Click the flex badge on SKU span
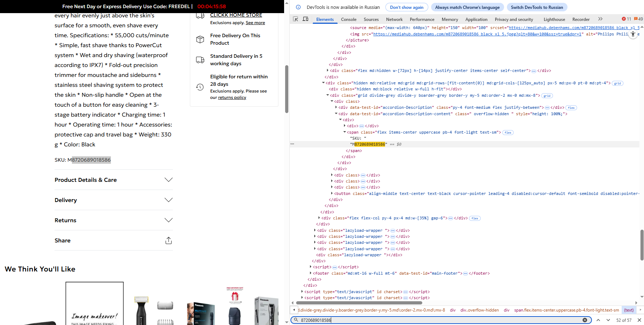 (508, 133)
